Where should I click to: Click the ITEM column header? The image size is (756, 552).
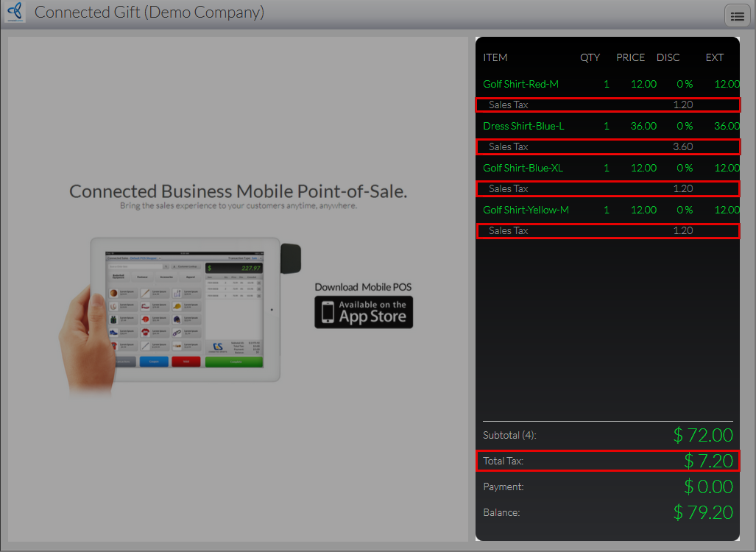[x=495, y=57]
